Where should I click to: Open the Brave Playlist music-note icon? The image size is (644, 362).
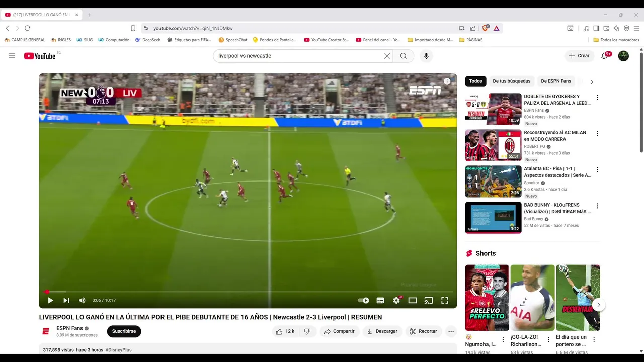click(x=586, y=28)
